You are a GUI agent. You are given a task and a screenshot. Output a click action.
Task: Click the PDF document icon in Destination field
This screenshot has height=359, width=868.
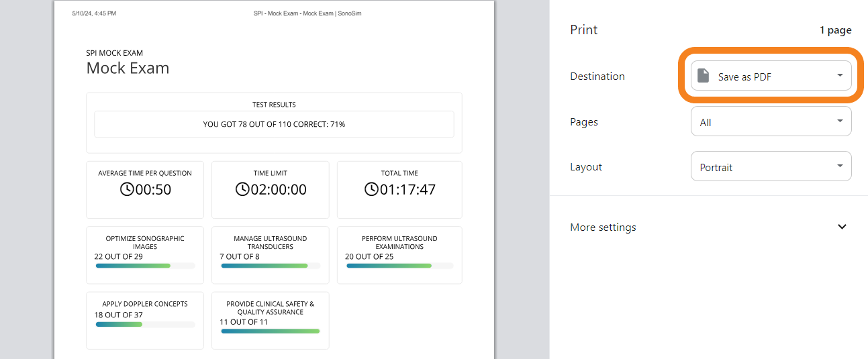tap(703, 76)
